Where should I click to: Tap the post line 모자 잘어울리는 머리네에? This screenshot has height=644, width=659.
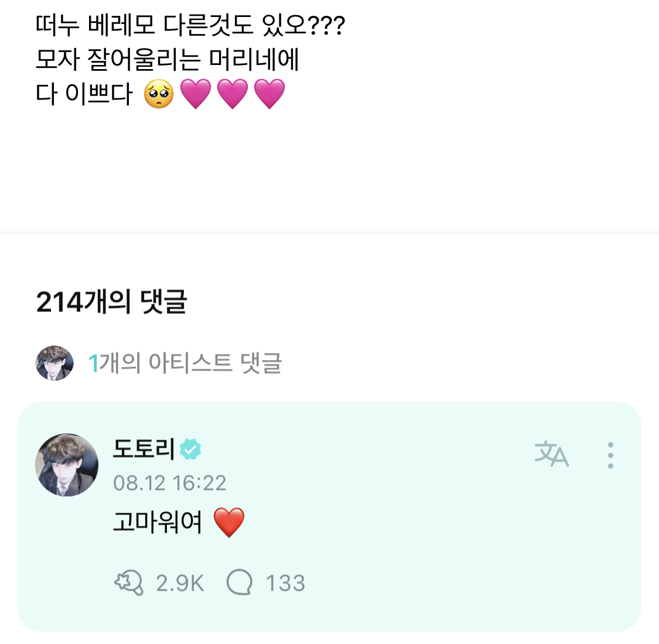[168, 60]
